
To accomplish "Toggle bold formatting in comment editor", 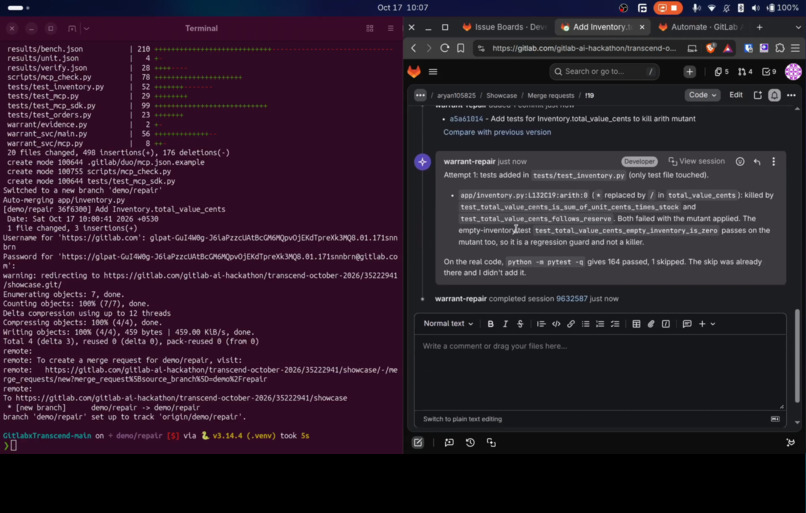I will click(x=490, y=324).
